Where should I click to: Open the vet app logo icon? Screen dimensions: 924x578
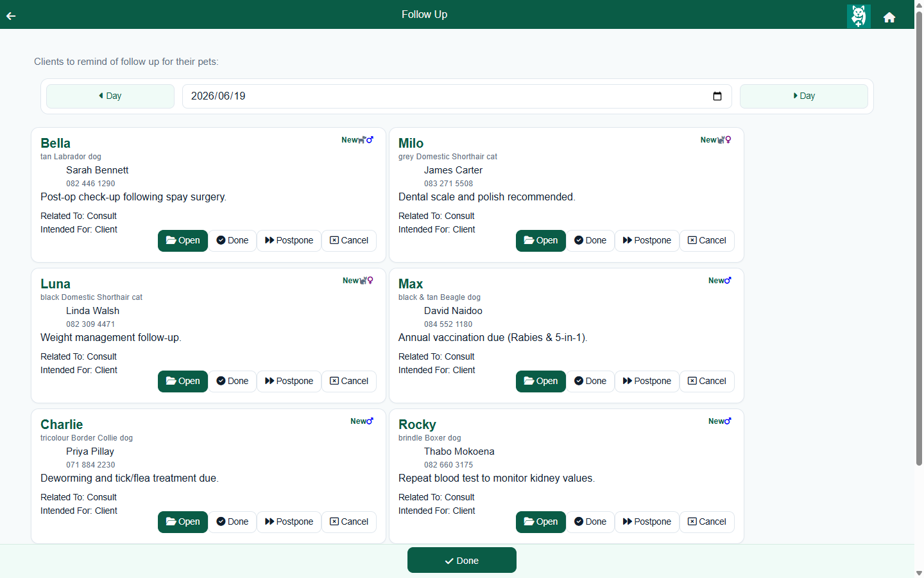[x=859, y=16]
